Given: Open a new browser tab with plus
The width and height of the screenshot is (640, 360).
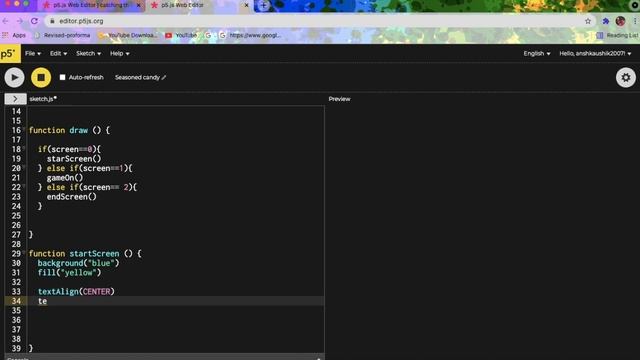Looking at the screenshot, I should pyautogui.click(x=263, y=5).
